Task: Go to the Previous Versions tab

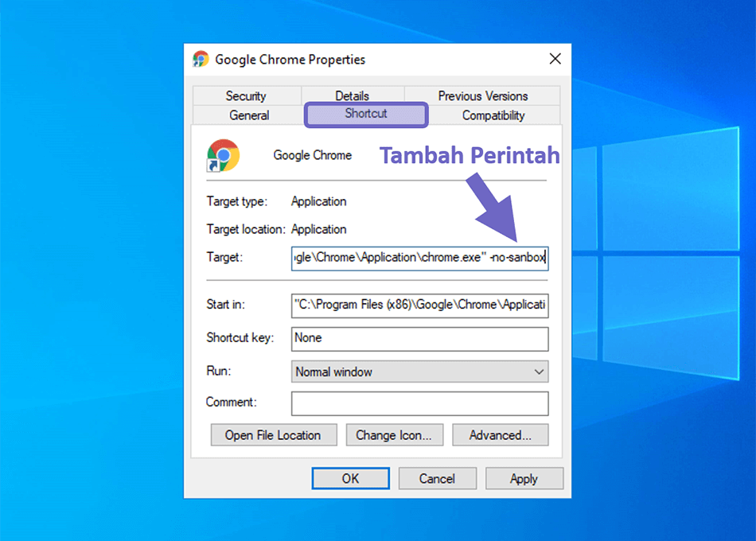Action: point(482,96)
